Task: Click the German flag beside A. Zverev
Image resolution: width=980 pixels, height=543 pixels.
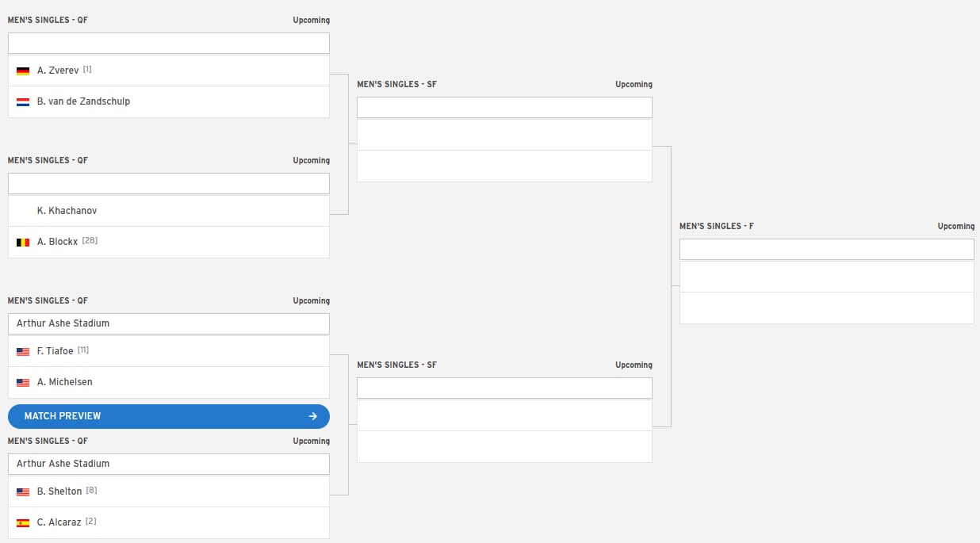Action: (23, 71)
